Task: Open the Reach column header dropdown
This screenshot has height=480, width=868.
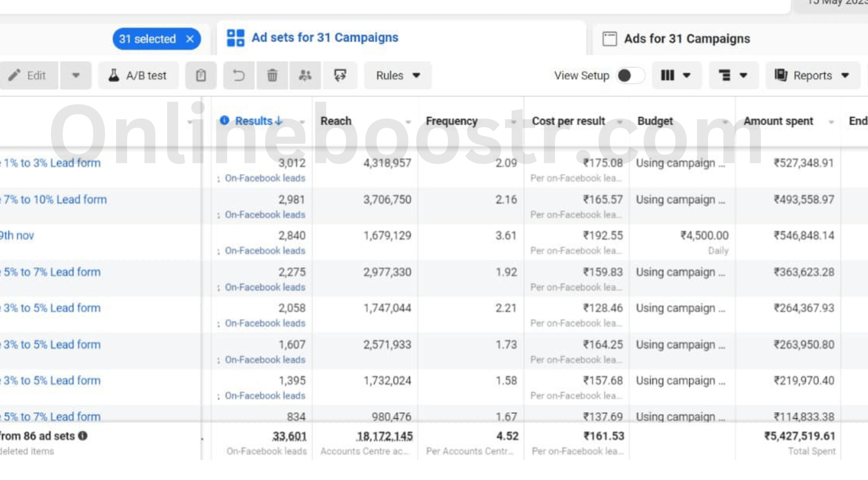Action: pyautogui.click(x=409, y=121)
